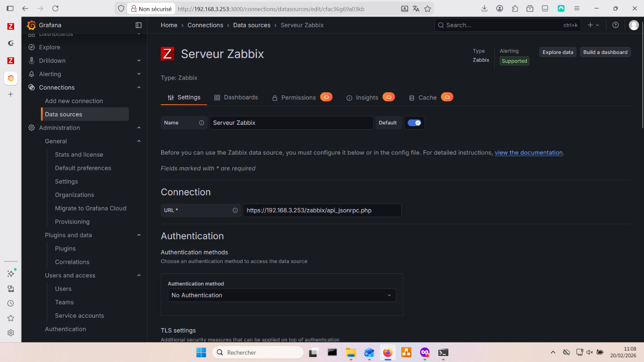The image size is (644, 362).
Task: Click the Administration gear icon
Action: pyautogui.click(x=31, y=128)
